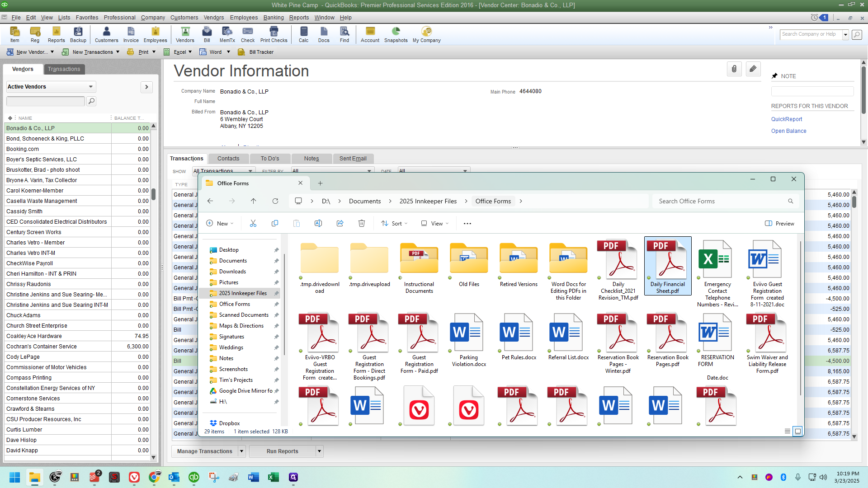The image size is (868, 488).
Task: Open Snapshots from the toolbar
Action: (x=396, y=34)
